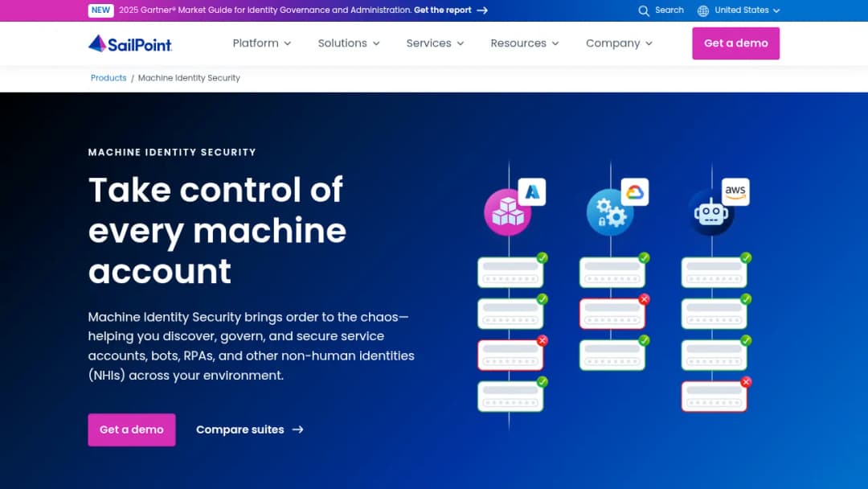
Task: Click the Azure logo badge
Action: [532, 192]
